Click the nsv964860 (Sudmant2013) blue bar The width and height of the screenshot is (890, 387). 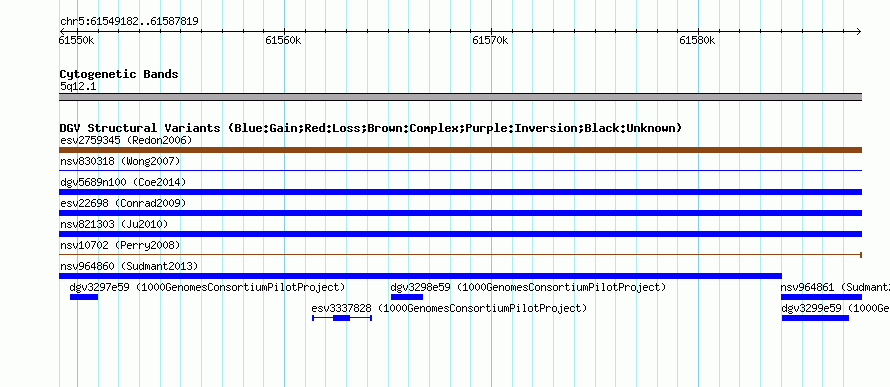(421, 276)
